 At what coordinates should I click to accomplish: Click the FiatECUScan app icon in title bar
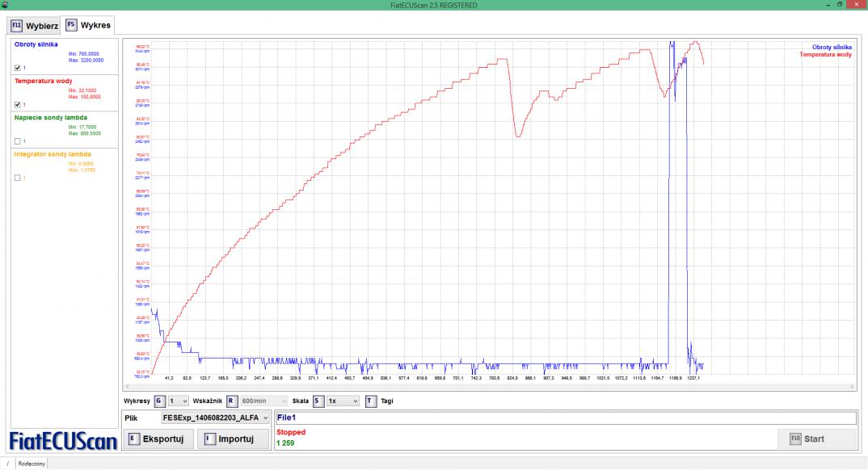point(5,5)
